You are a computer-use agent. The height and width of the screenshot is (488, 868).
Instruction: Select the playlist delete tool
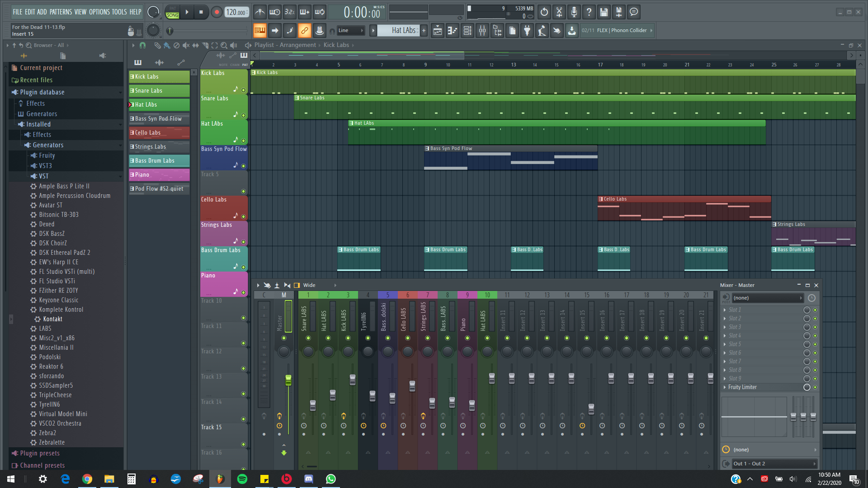tap(176, 45)
